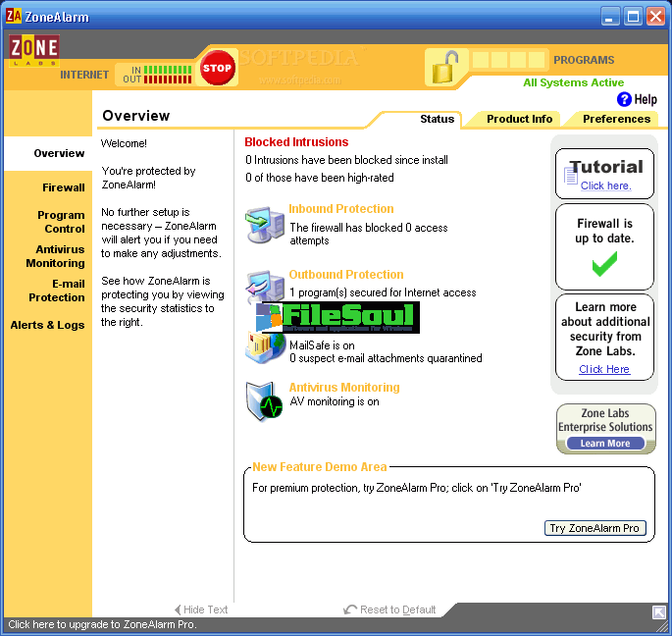672x636 pixels.
Task: Click the Inbound Protection computer icon
Action: pos(265,225)
